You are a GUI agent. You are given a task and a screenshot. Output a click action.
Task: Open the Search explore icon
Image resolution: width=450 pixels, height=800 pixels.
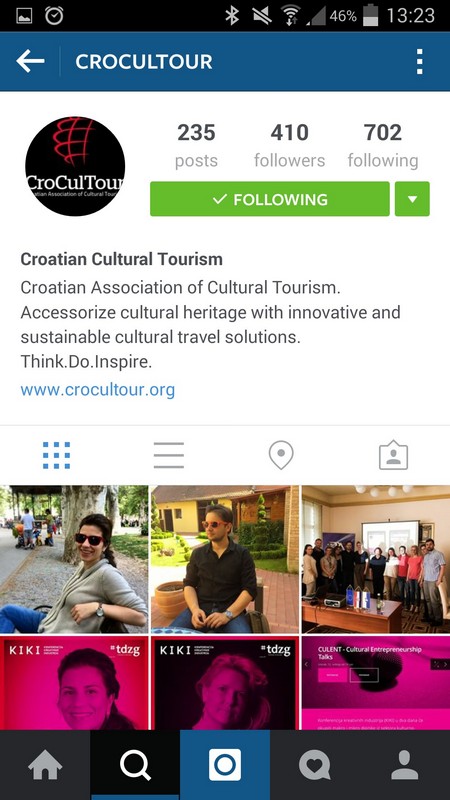pyautogui.click(x=135, y=765)
